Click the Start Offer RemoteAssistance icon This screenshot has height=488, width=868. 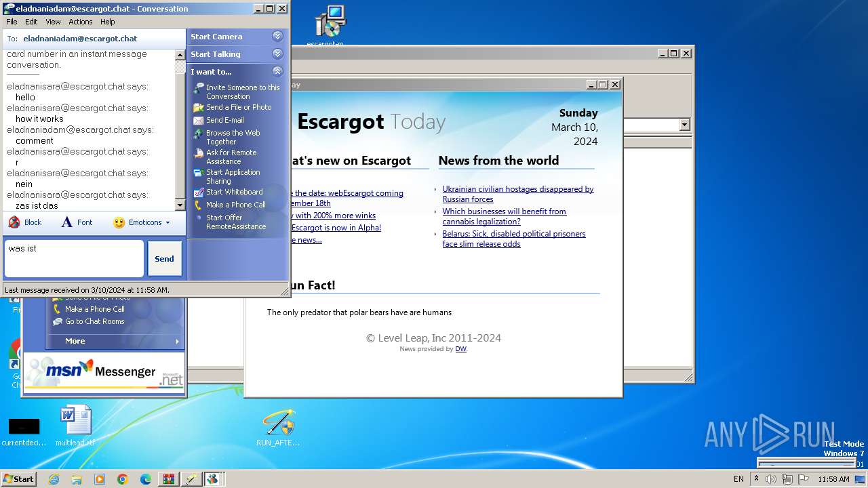198,218
